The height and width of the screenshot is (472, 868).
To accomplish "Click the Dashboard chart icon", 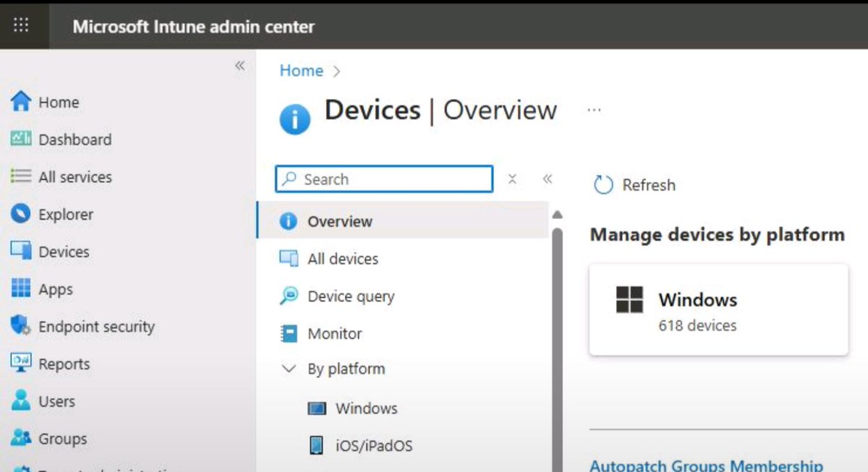I will click(x=22, y=139).
